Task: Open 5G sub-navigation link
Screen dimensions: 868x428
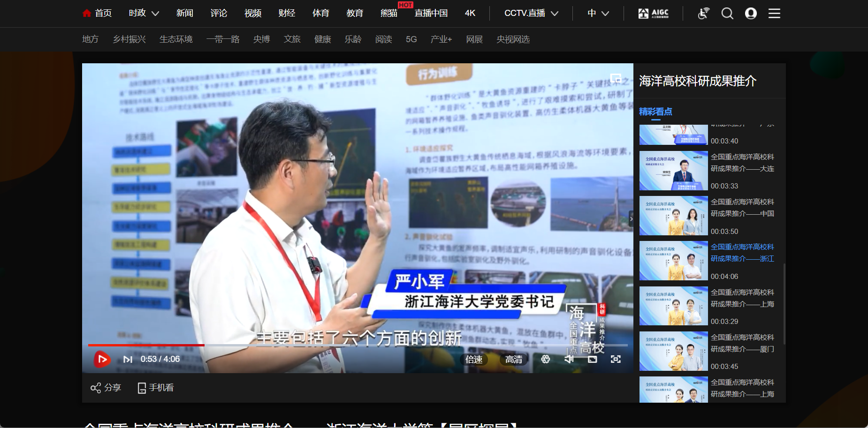Action: (x=411, y=39)
